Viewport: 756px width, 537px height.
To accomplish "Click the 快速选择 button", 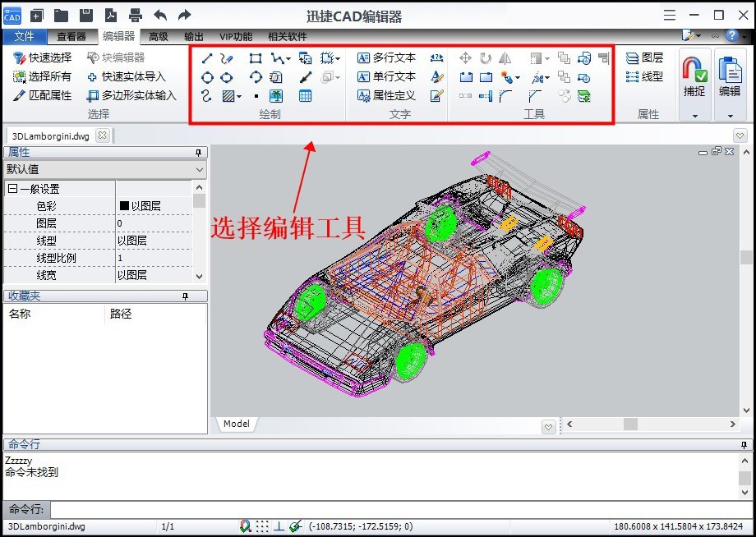I will click(x=43, y=58).
